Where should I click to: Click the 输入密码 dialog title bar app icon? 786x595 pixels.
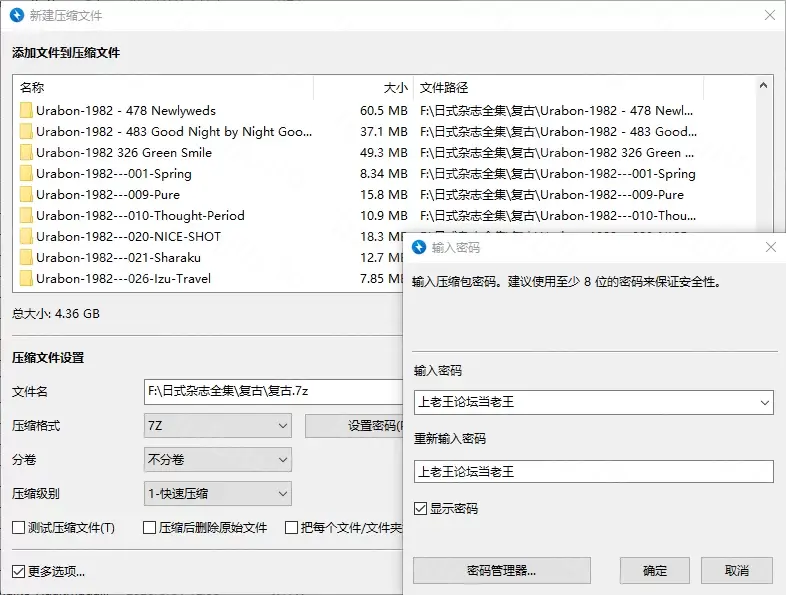click(x=419, y=247)
